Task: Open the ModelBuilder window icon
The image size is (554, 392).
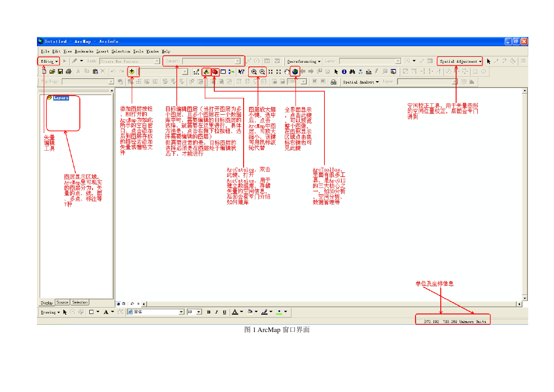Action: coord(231,71)
